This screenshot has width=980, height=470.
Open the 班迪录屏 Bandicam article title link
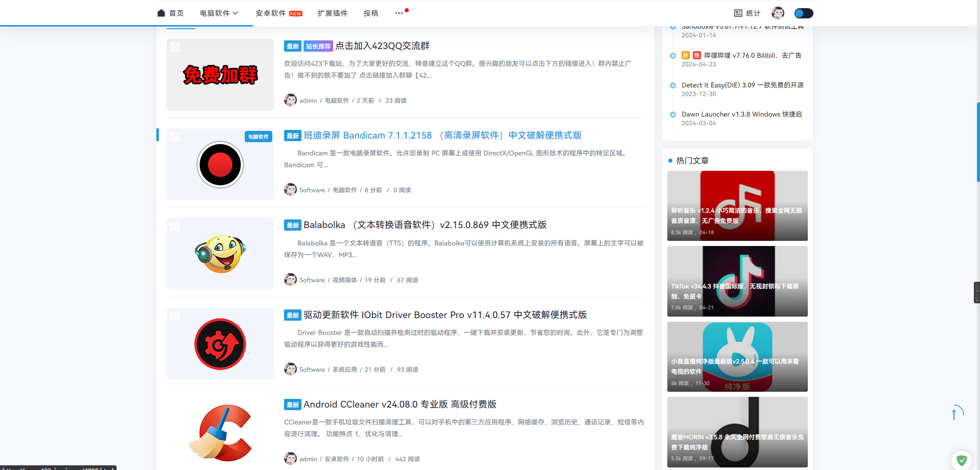point(442,136)
